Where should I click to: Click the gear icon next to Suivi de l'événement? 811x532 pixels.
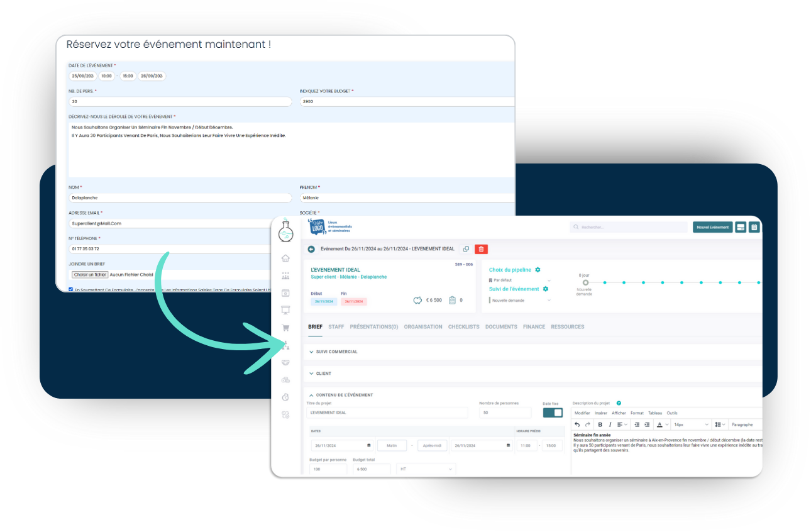coord(546,289)
